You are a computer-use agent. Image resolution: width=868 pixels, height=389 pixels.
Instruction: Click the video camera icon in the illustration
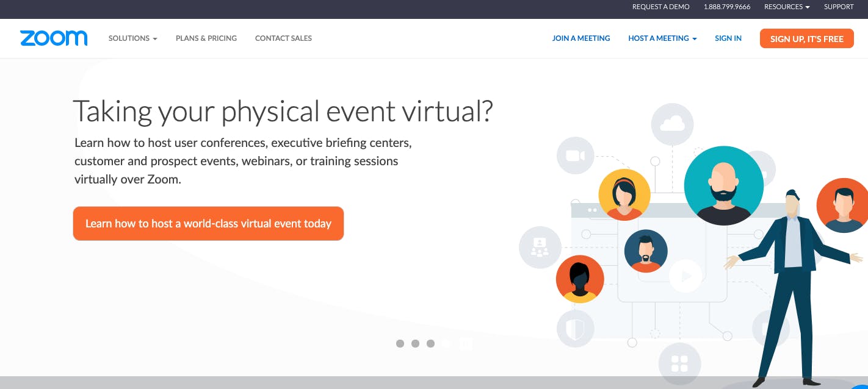point(575,155)
